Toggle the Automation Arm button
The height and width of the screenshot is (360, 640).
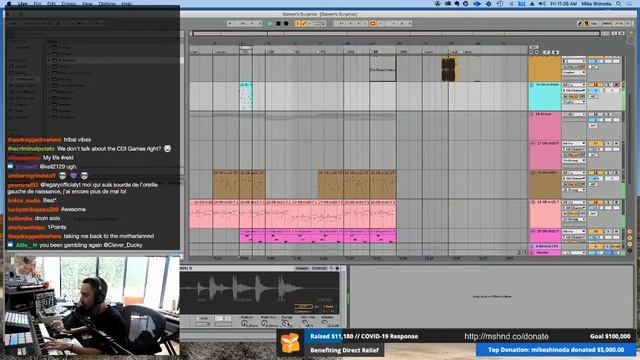point(304,24)
